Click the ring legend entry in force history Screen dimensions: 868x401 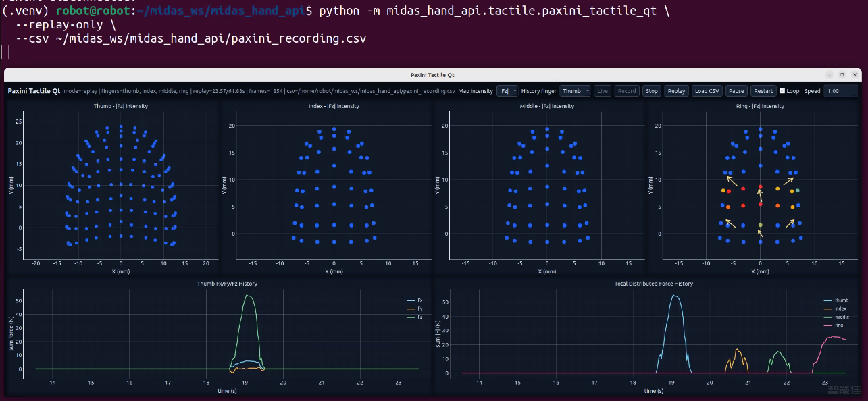tap(834, 325)
